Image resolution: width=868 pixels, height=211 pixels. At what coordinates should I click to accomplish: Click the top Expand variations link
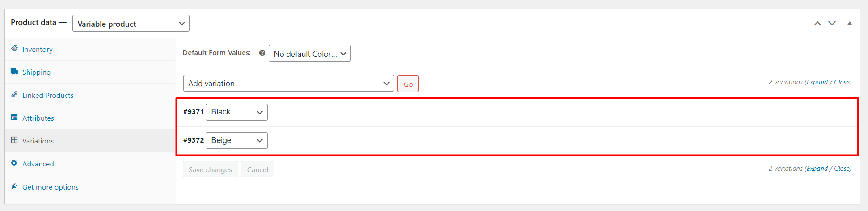pos(817,82)
